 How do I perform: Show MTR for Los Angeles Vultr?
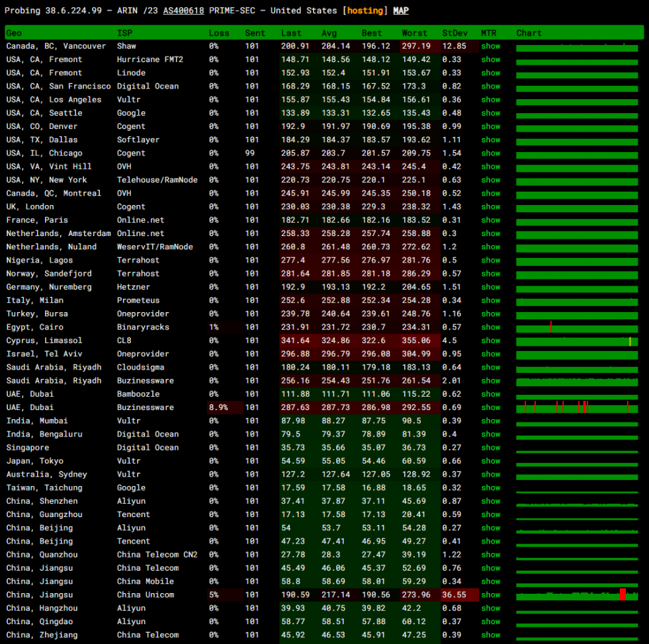click(490, 100)
